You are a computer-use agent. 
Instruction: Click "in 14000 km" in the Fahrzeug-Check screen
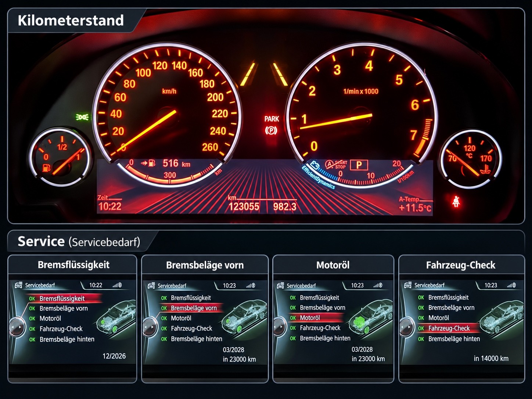click(x=491, y=359)
